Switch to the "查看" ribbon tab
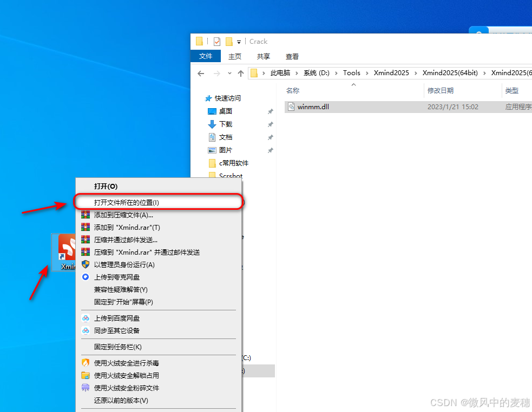 [x=292, y=56]
